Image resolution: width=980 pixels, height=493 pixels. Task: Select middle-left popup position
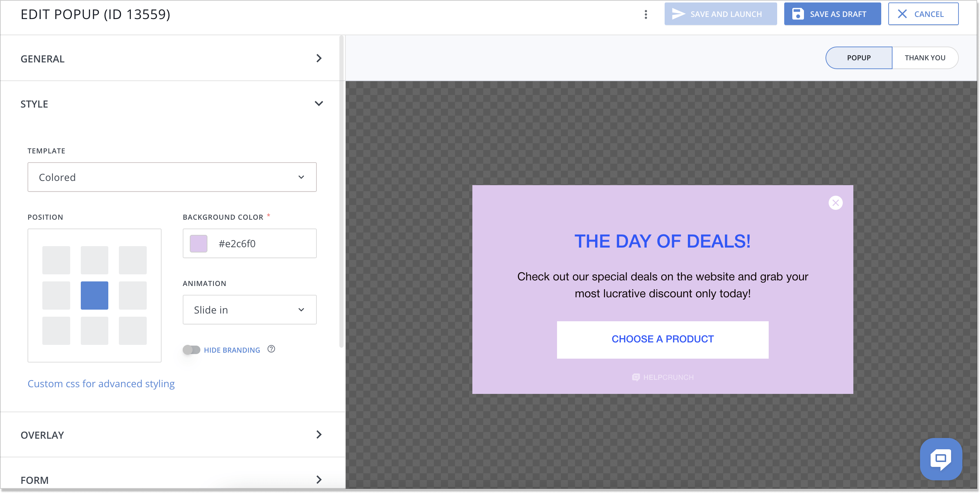click(56, 295)
